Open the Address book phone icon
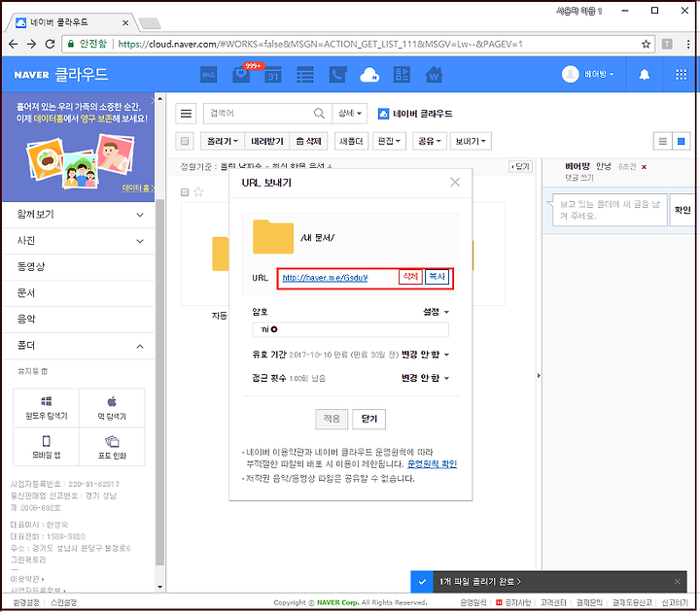The width and height of the screenshot is (700, 612). pos(337,74)
